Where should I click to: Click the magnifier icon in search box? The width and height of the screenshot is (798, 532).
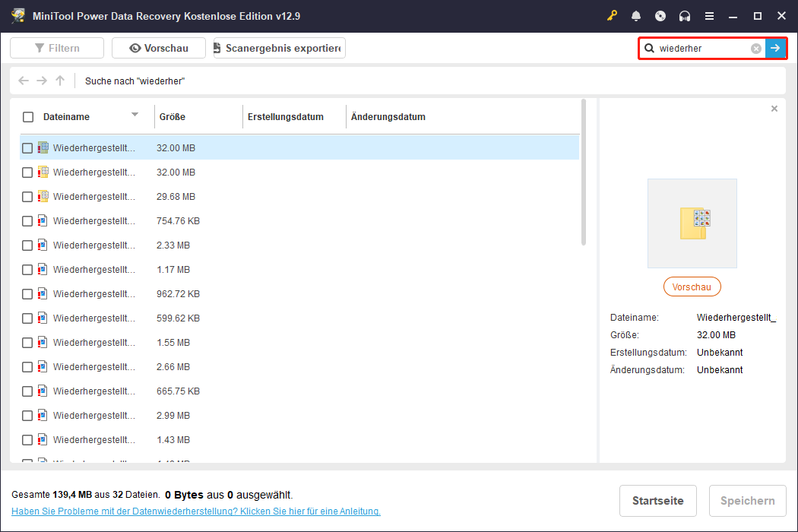coord(649,49)
